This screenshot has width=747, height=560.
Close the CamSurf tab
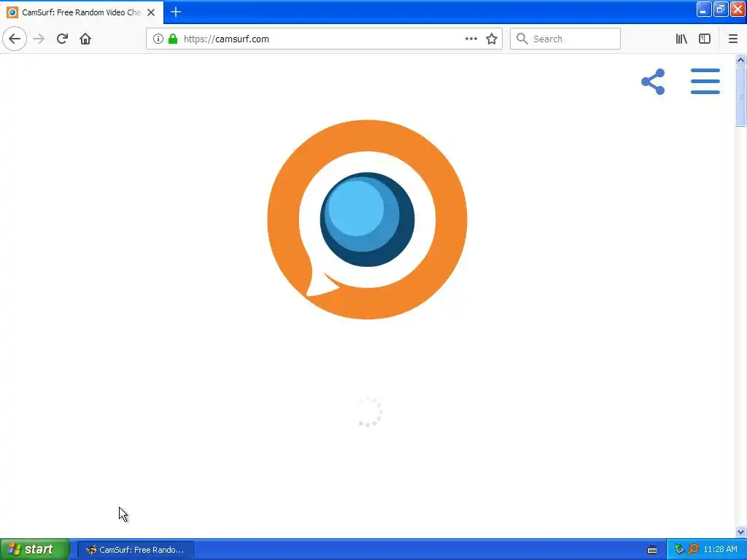point(151,12)
